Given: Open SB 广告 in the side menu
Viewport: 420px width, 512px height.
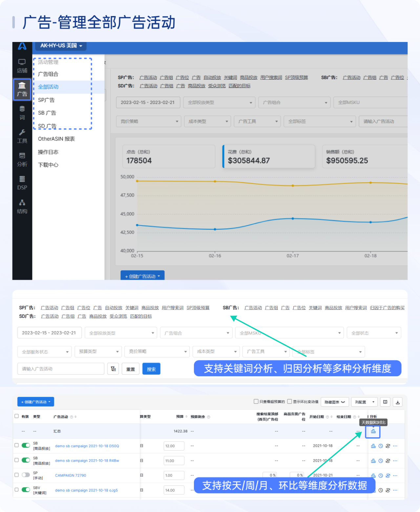Looking at the screenshot, I should click(47, 113).
